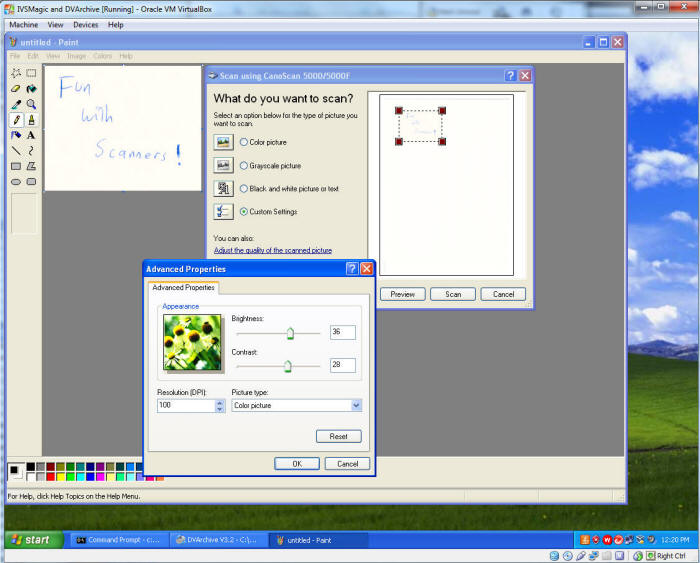Click VirtualBox optical disc status icon
700x563 pixels.
(x=567, y=556)
